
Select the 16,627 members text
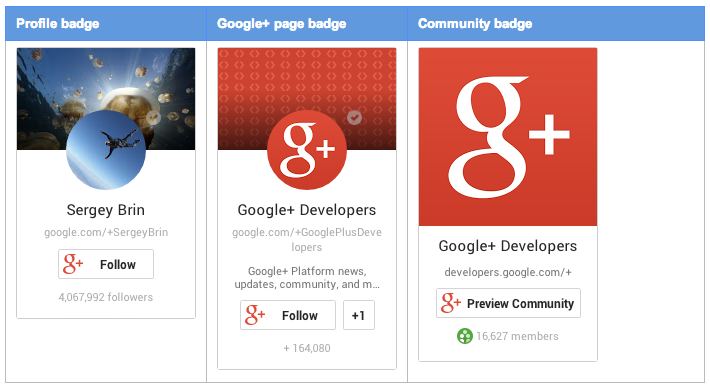pos(517,336)
